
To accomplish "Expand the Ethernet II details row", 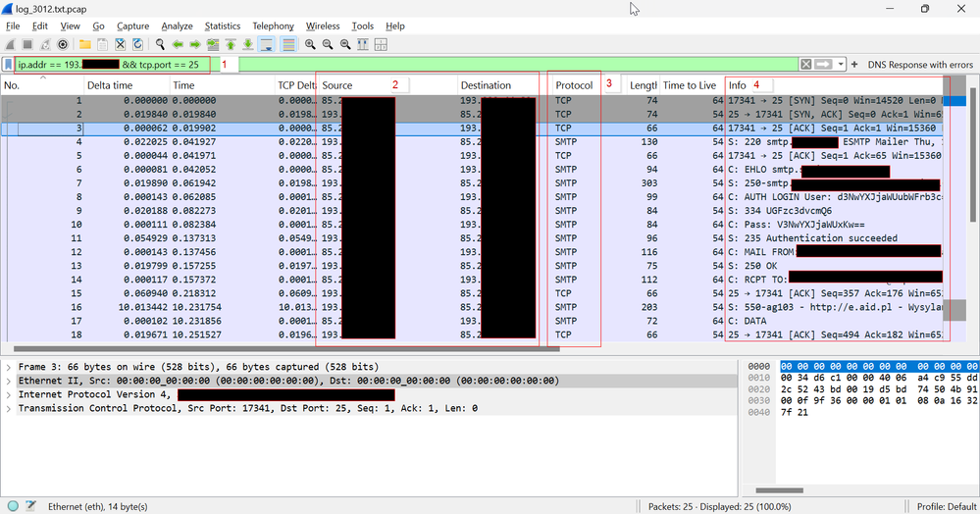I will coord(8,381).
